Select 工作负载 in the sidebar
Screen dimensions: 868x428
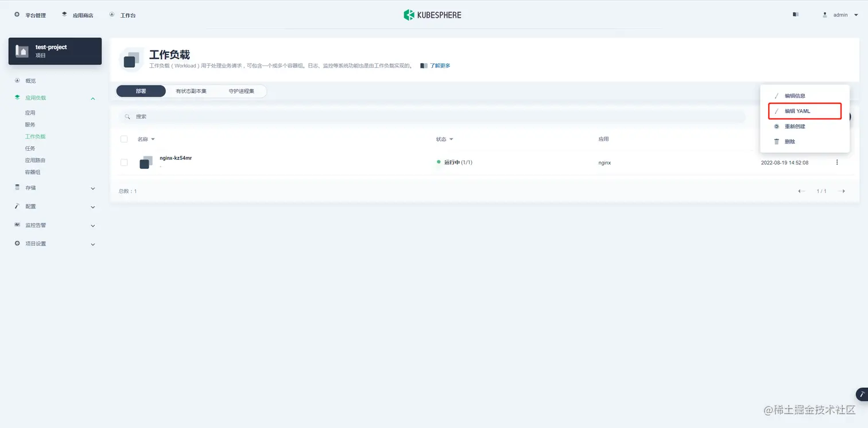click(x=35, y=137)
